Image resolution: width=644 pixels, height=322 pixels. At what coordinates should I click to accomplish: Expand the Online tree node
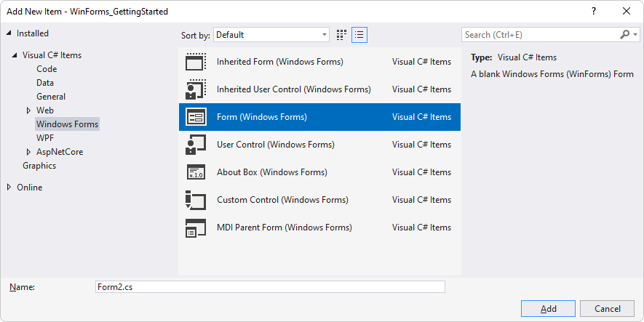point(9,188)
